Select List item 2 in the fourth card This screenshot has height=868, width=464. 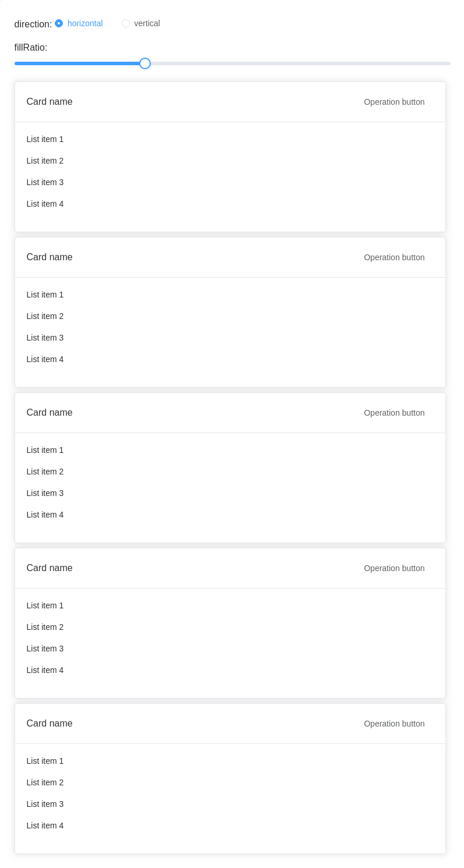tap(45, 627)
